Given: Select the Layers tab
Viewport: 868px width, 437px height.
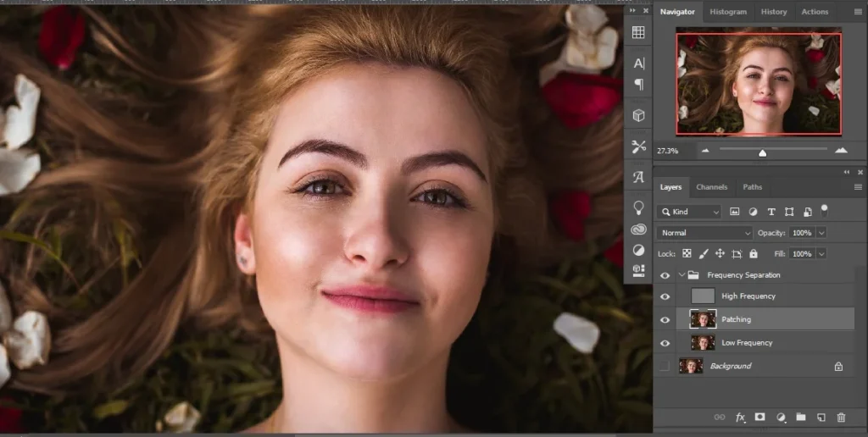Looking at the screenshot, I should [670, 187].
